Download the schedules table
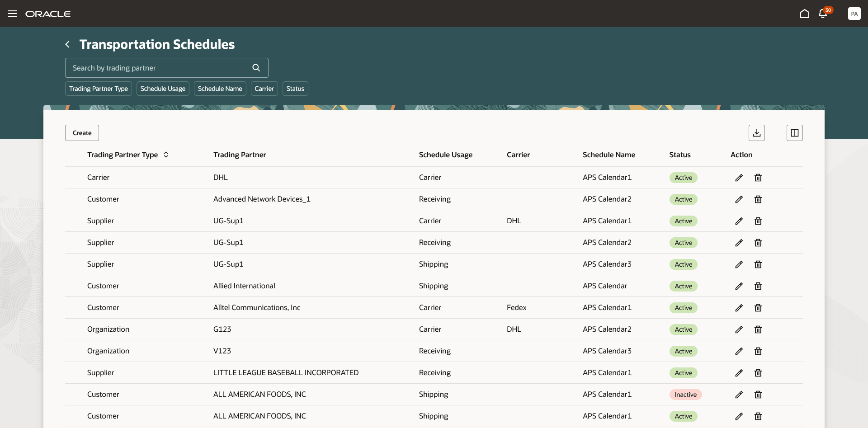 (757, 132)
